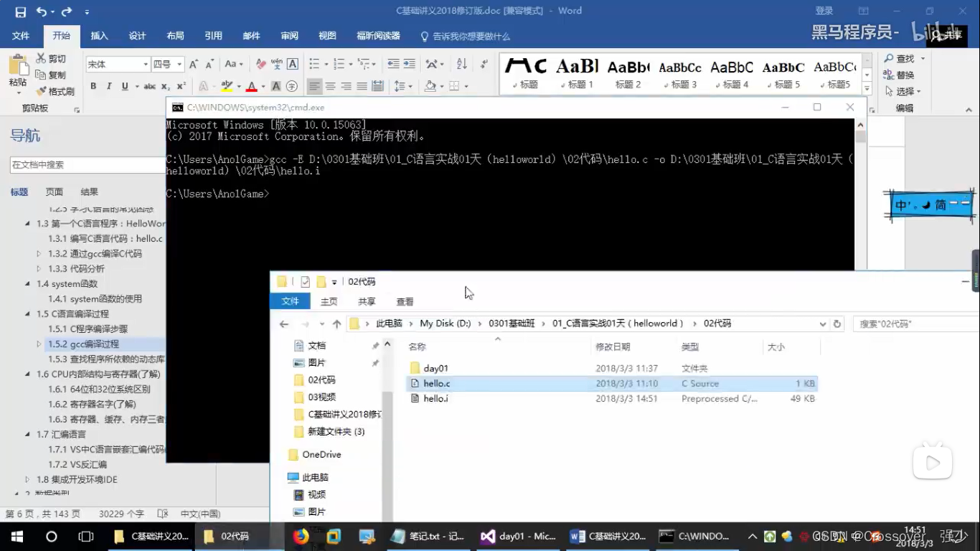The height and width of the screenshot is (551, 980).
Task: Toggle strikethrough (abc) formatting
Action: [149, 86]
